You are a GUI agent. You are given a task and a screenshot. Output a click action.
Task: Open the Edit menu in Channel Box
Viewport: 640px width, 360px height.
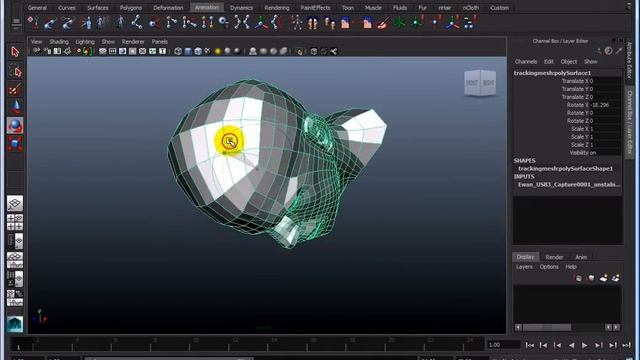point(549,62)
